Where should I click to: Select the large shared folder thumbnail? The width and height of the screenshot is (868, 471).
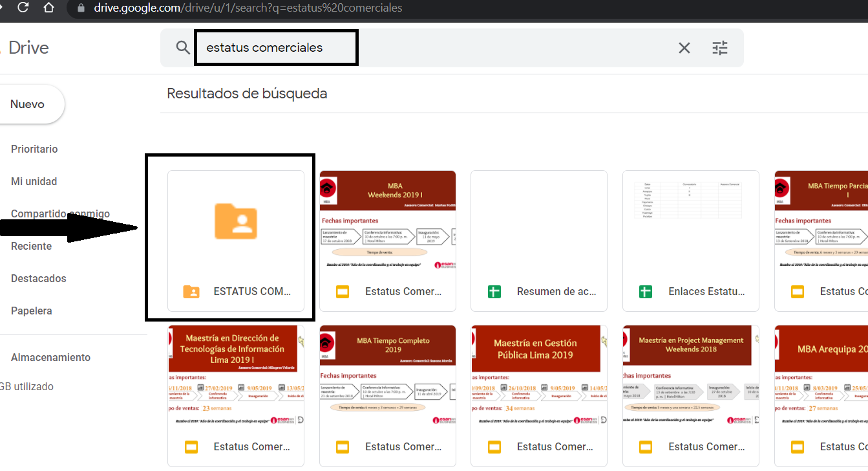tap(236, 221)
